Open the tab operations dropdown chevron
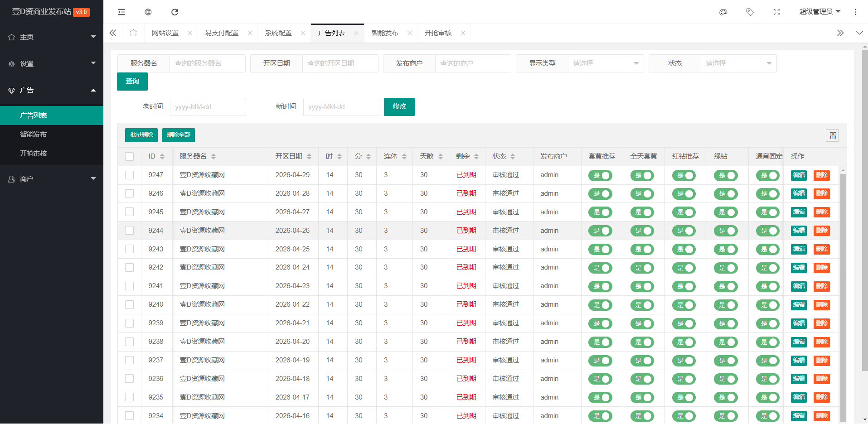Screen dimensions: 868x424 click(x=859, y=33)
